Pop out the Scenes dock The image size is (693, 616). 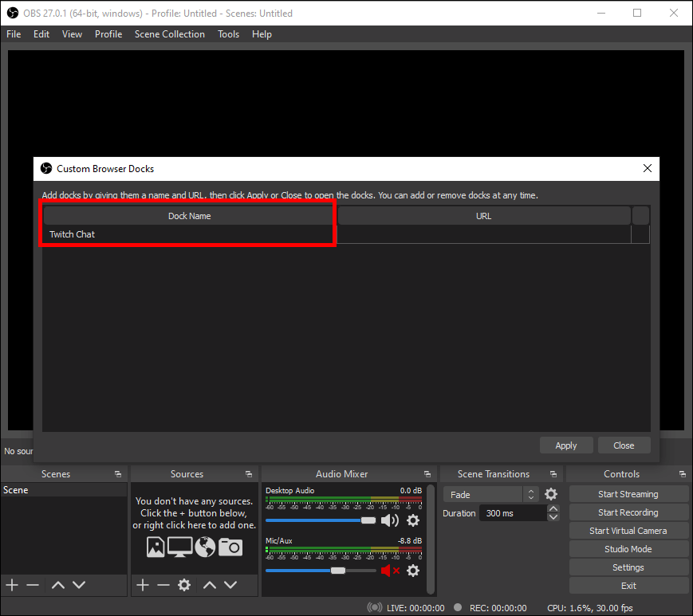118,474
